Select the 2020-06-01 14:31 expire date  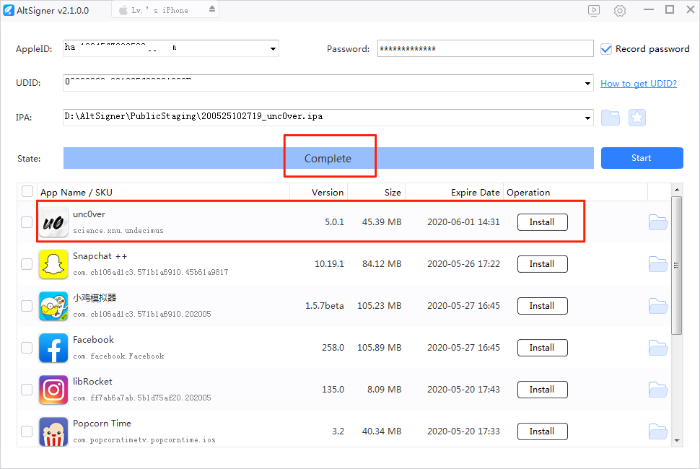tap(463, 222)
